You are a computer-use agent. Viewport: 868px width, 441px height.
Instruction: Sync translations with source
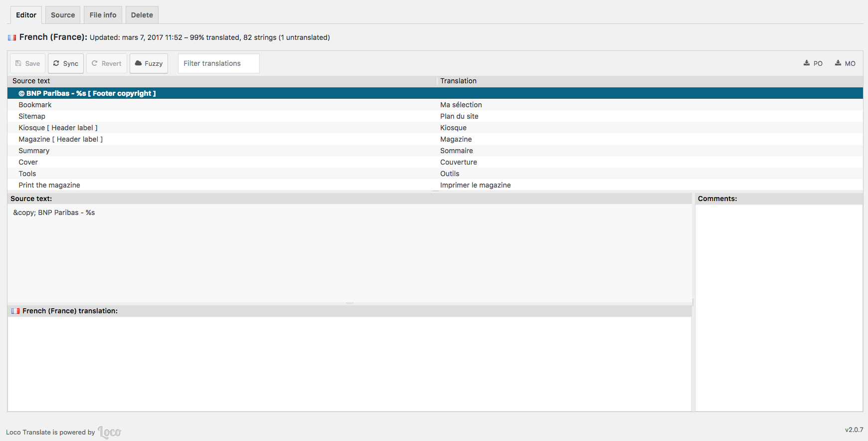tap(66, 63)
